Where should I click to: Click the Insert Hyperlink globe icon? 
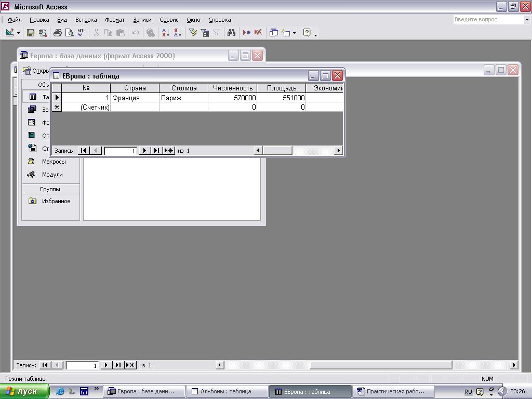click(150, 33)
